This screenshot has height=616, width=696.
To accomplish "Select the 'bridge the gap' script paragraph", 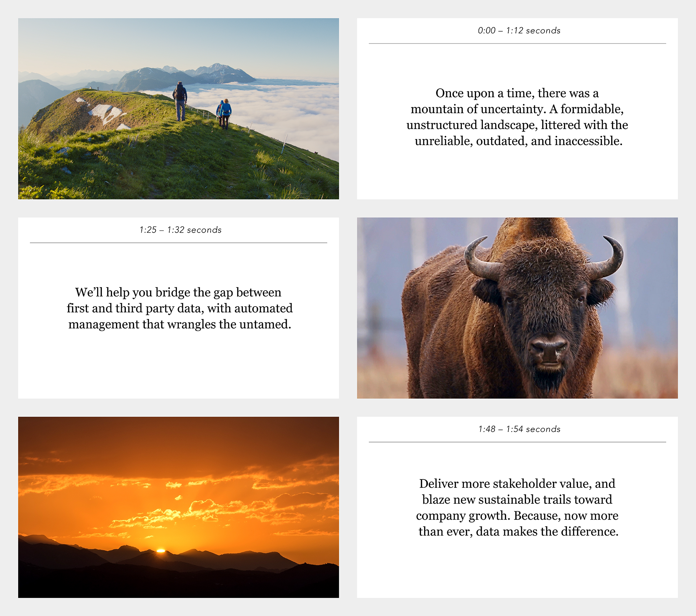I will coord(179,308).
